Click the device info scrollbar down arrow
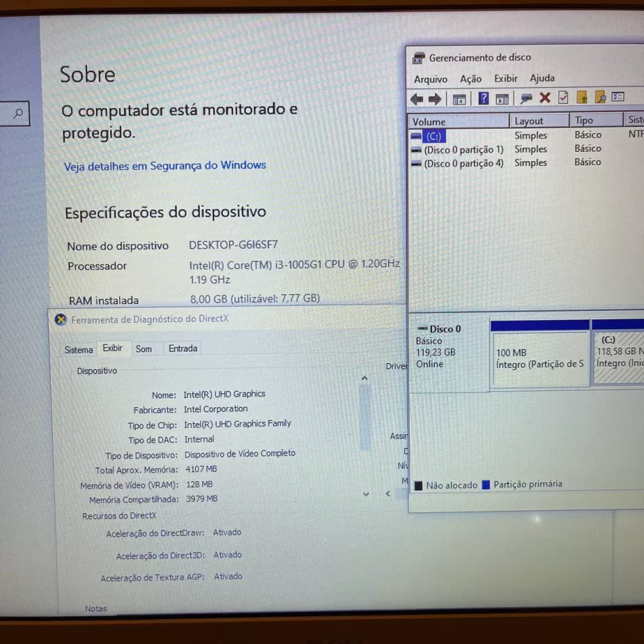 point(366,494)
